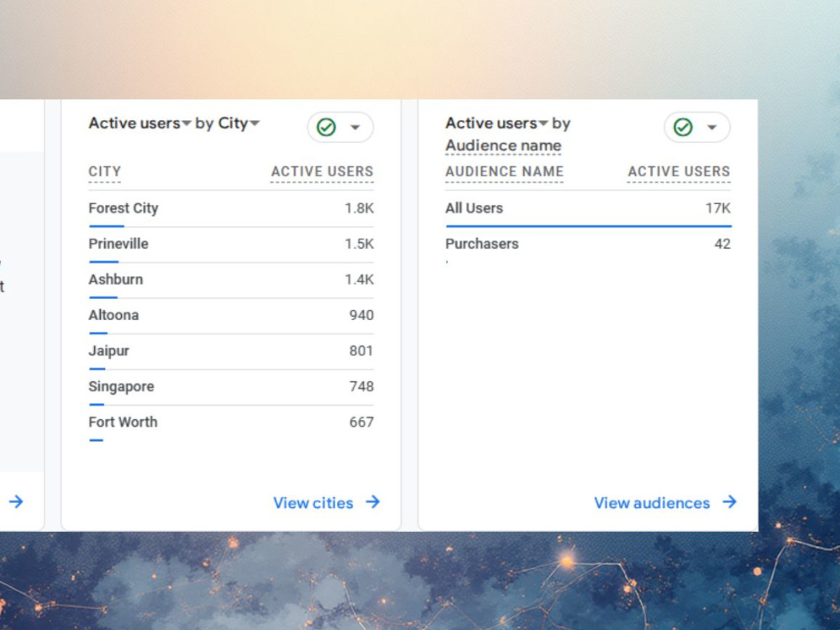Open the View audiences link
Screen dimensions: 840x630
click(x=652, y=503)
